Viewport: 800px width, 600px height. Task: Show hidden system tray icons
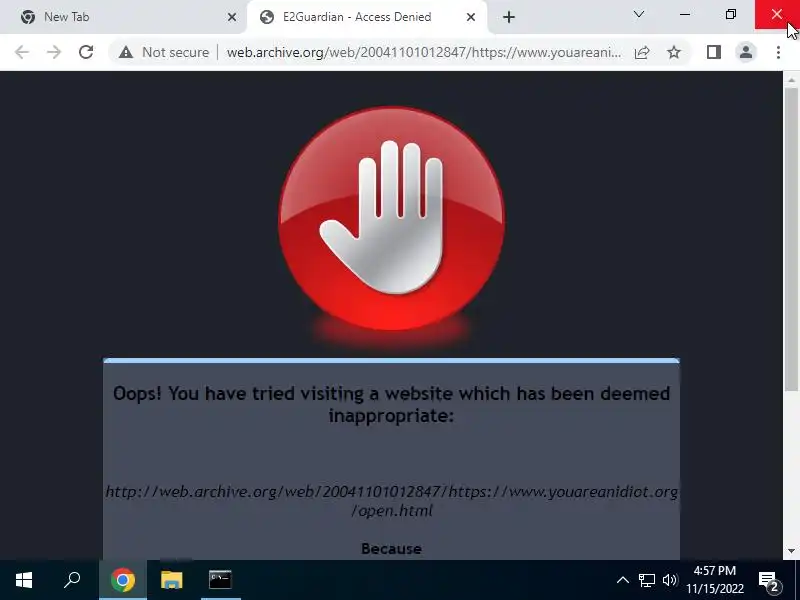coord(622,580)
